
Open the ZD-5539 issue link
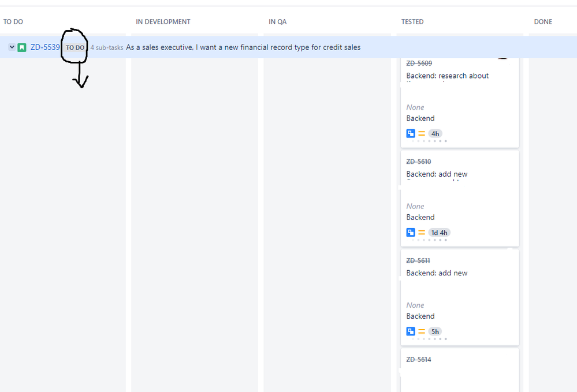(45, 47)
